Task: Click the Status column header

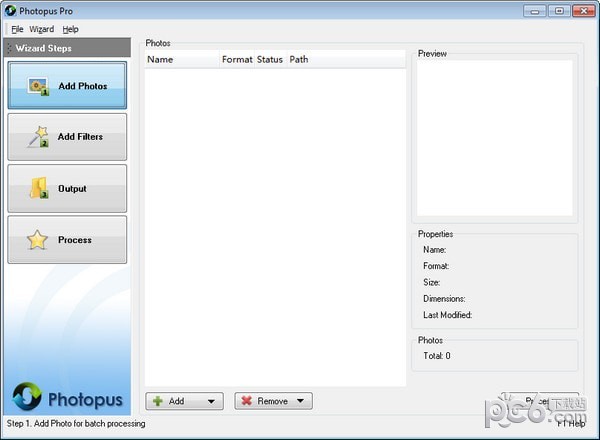Action: (270, 60)
